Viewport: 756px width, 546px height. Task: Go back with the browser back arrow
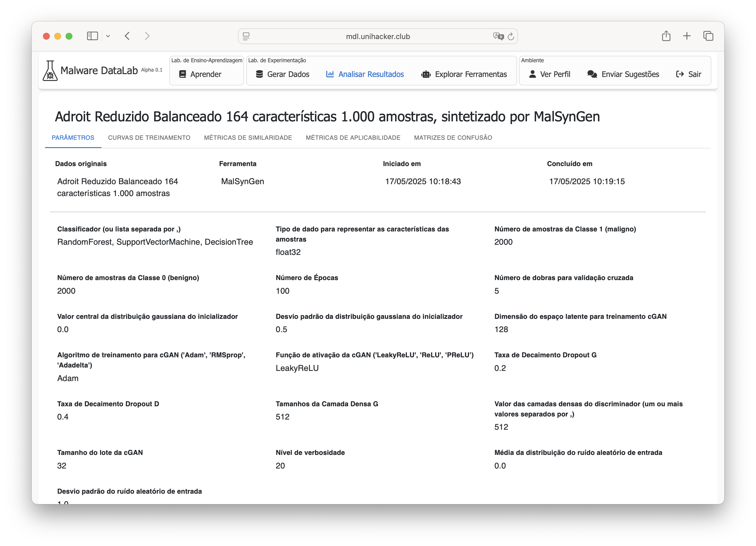pos(127,36)
